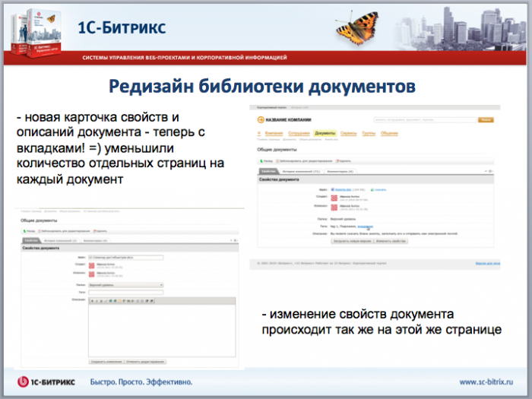Screen dimensions: 532x399
Task: Select Свойства tab in company portal screenshot
Action: point(268,171)
